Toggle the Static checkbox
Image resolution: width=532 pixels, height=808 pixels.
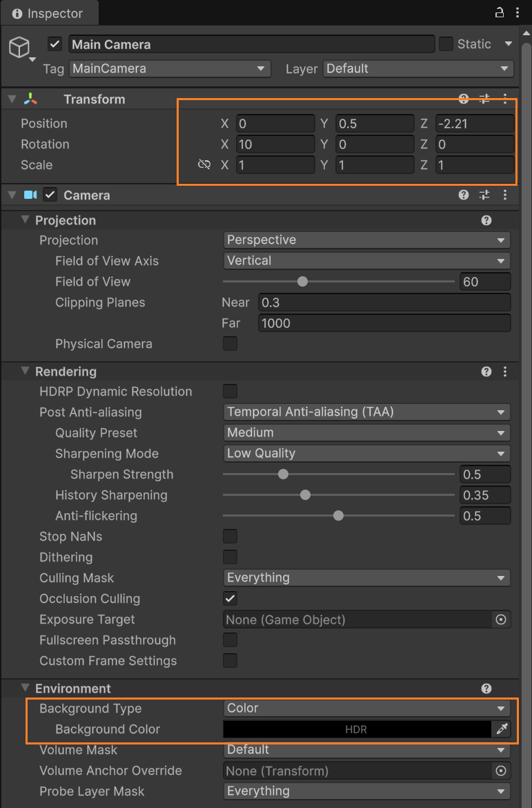[446, 44]
